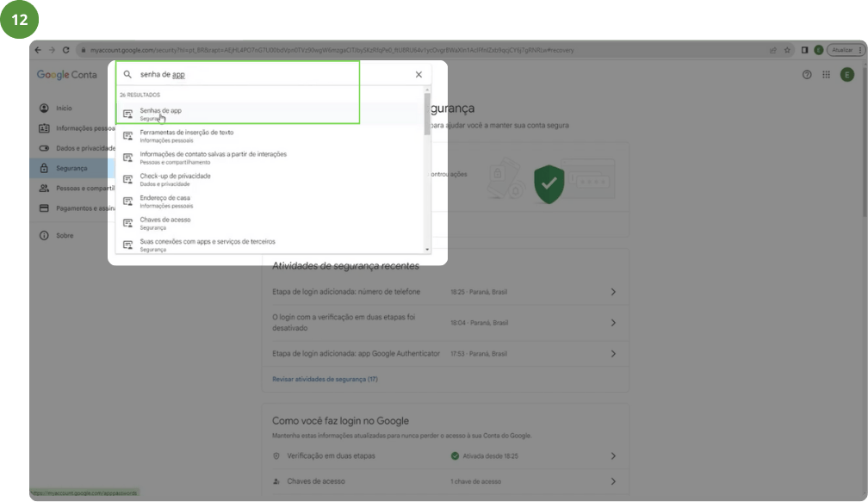Select the Endereço de casa result
The height and width of the screenshot is (502, 868).
pos(271,201)
